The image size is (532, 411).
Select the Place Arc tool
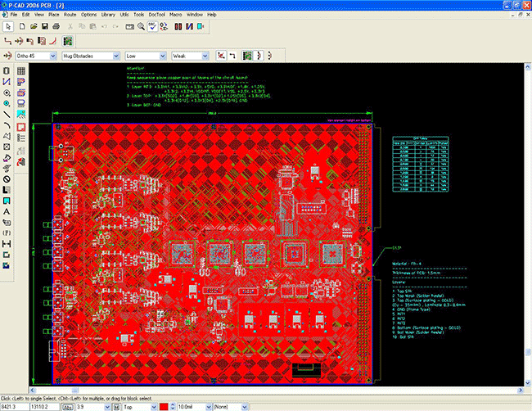[7, 125]
